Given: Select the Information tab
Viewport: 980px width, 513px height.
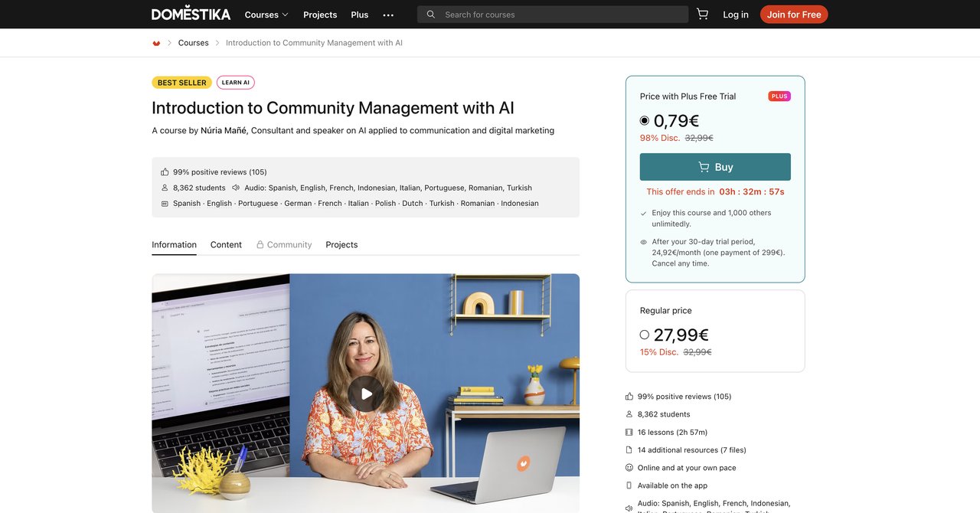Looking at the screenshot, I should point(174,245).
